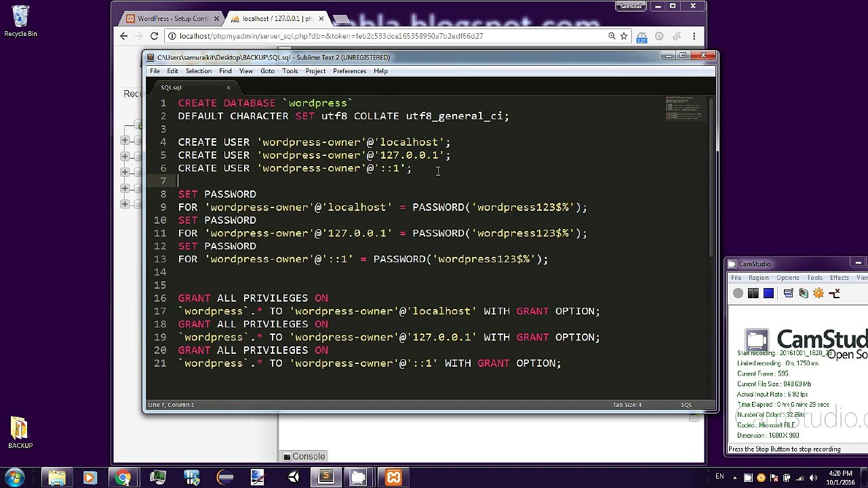Change the Tab Size: 4 setting
Image resolution: width=868 pixels, height=488 pixels.
[x=627, y=405]
